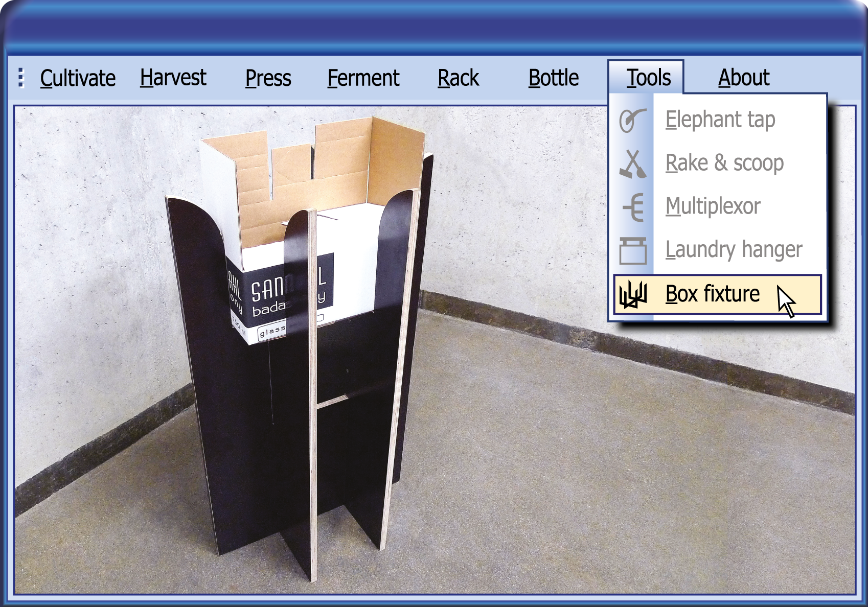Close the open Tools menu
868x607 pixels.
pyautogui.click(x=646, y=77)
